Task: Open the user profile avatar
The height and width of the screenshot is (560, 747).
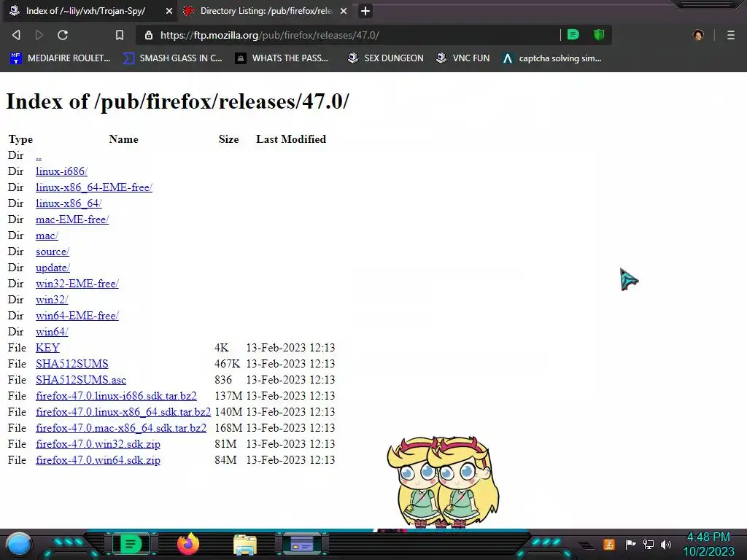Action: [x=698, y=35]
